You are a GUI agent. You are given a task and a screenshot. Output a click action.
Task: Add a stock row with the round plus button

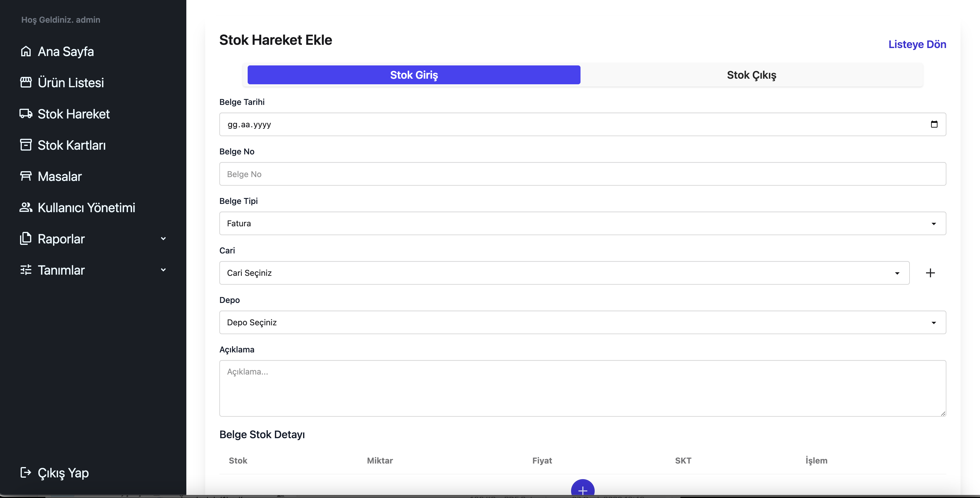pos(583,489)
